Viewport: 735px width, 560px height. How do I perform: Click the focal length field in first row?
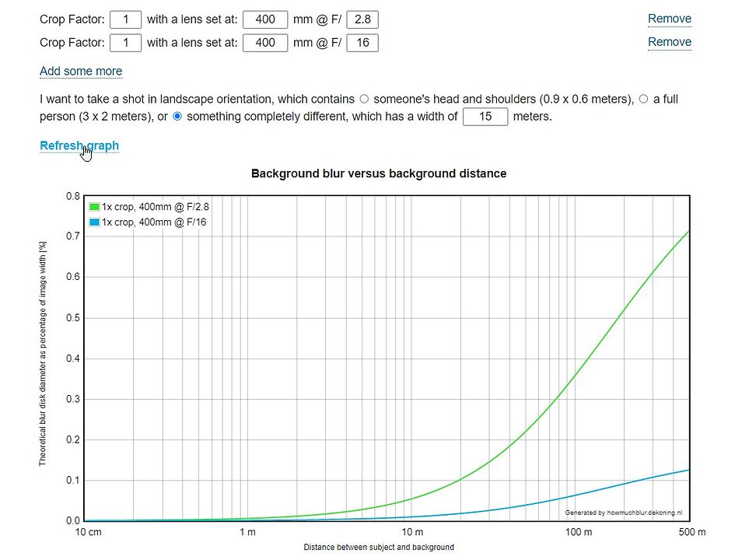point(265,19)
